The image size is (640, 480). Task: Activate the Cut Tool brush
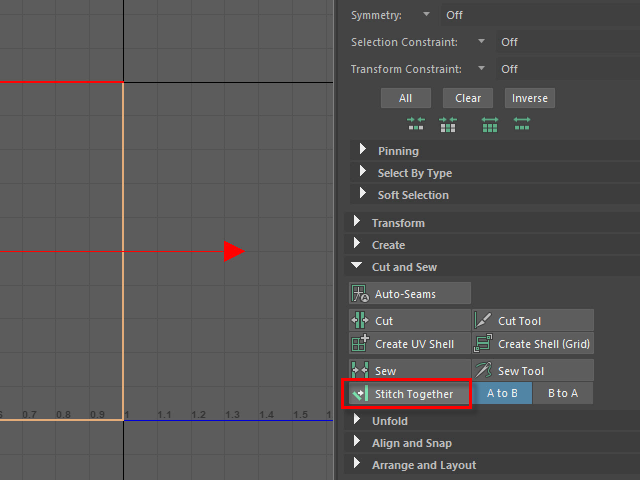[483, 321]
